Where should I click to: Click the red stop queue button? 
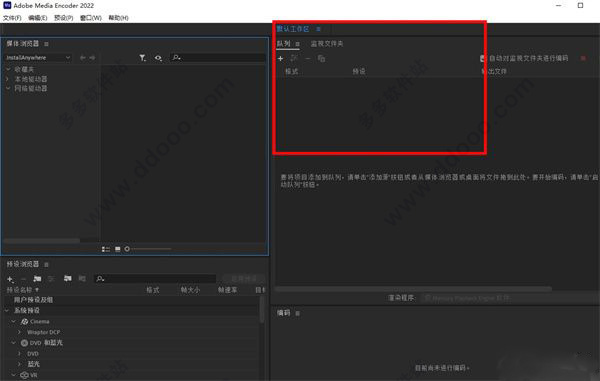tap(583, 58)
